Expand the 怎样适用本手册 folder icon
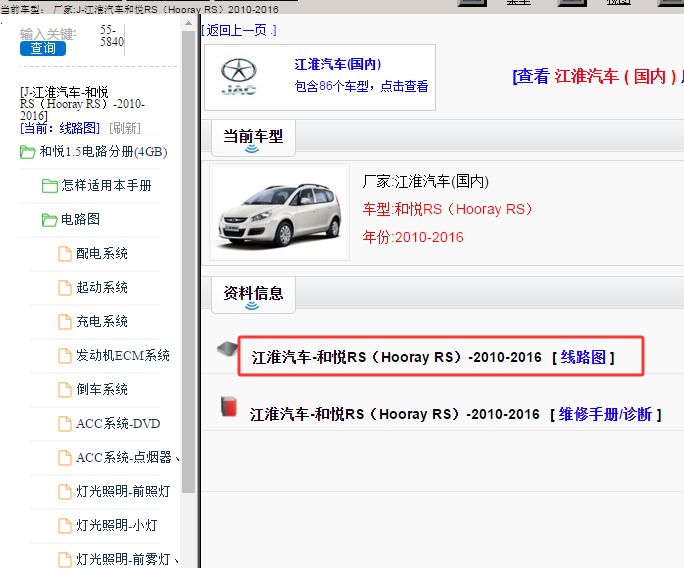The image size is (684, 568). tap(49, 186)
